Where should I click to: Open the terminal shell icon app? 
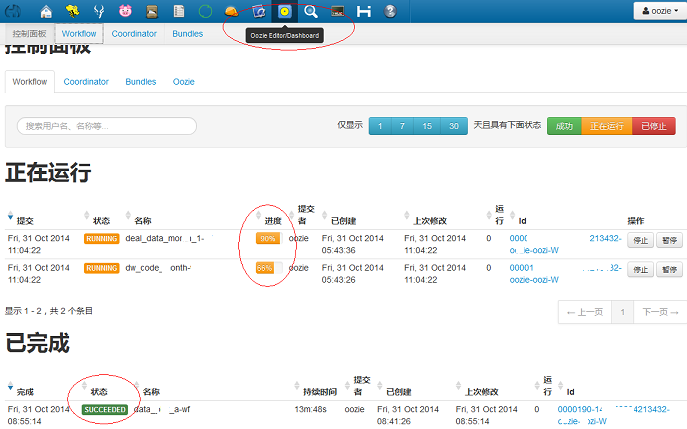[x=337, y=11]
